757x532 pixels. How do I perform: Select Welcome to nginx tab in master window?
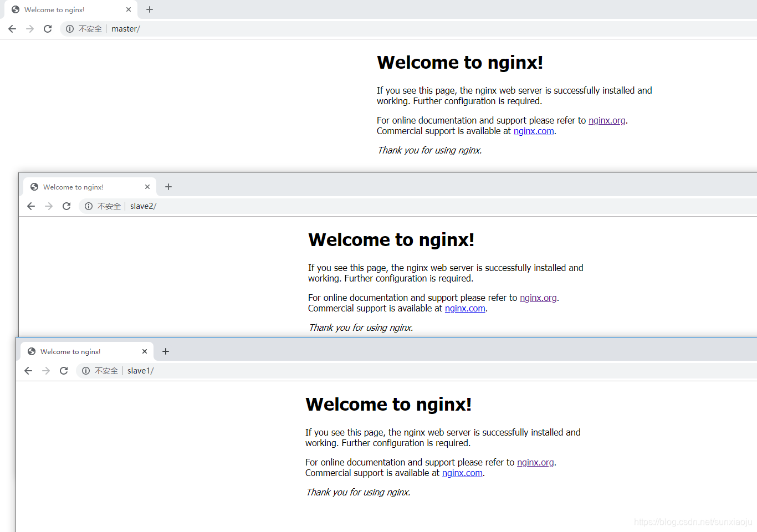tap(71, 9)
